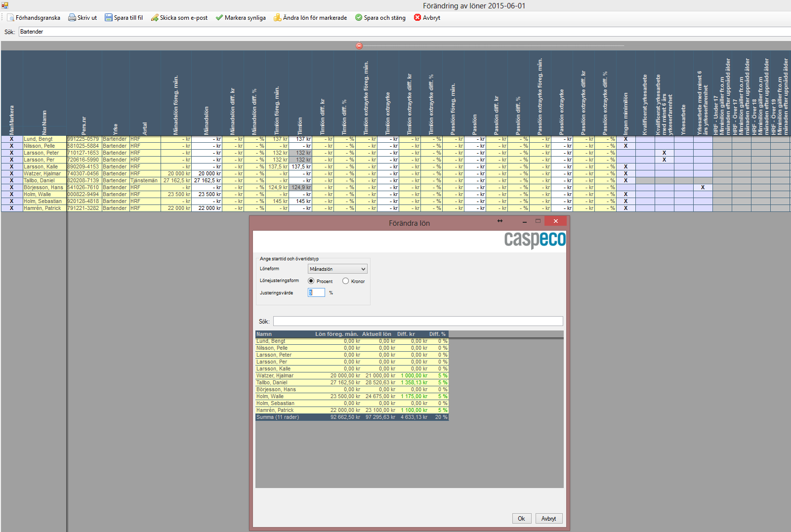
Task: Click the Ingen minimilön column header
Action: click(x=625, y=93)
